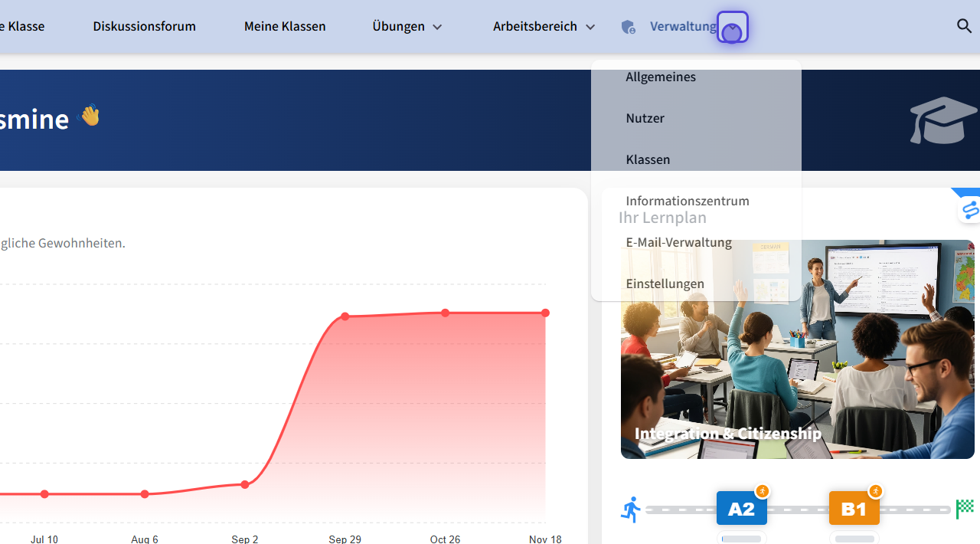Screen dimensions: 980x544
Task: Choose Nutzer in the Verwaltung menu
Action: pos(645,118)
